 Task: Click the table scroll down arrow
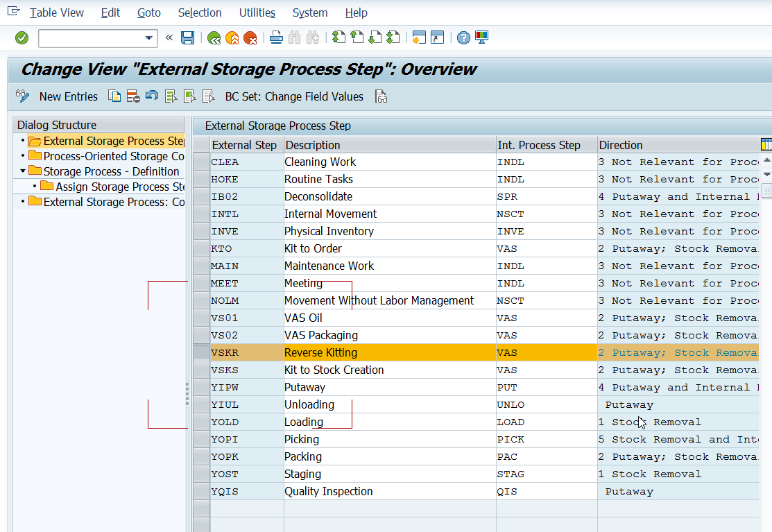[x=766, y=174]
